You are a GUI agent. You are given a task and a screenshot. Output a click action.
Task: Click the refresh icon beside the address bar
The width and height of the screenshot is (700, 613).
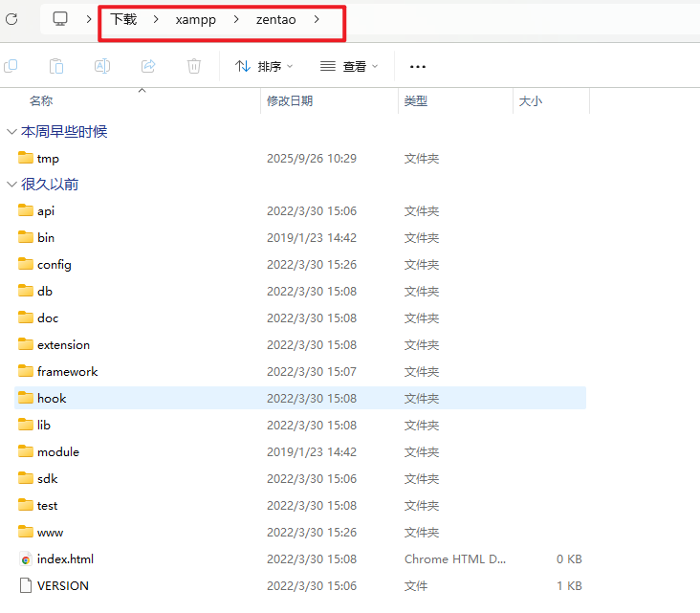(x=11, y=19)
